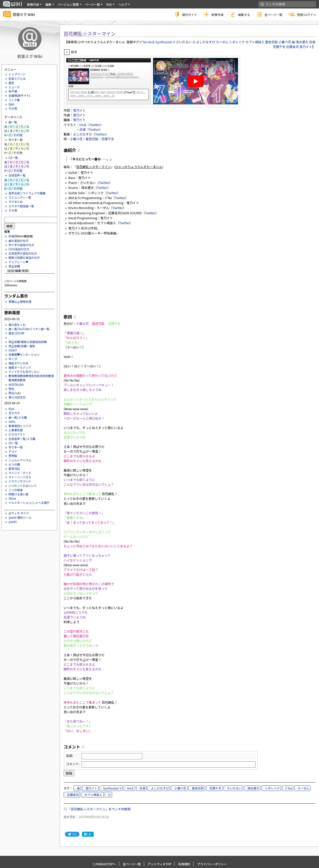Click magnifier icon beside ウィキ内検索 link
Screen dimensions: 319x868
click(65, 809)
